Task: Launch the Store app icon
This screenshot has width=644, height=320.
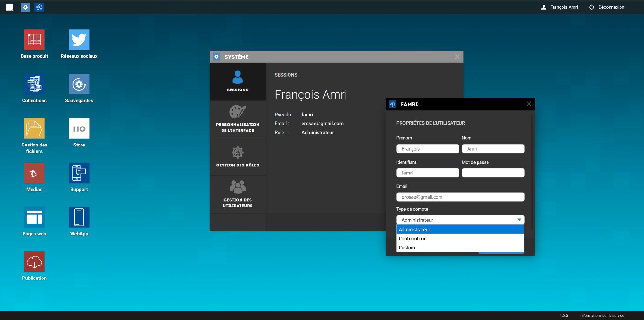Action: [x=79, y=129]
